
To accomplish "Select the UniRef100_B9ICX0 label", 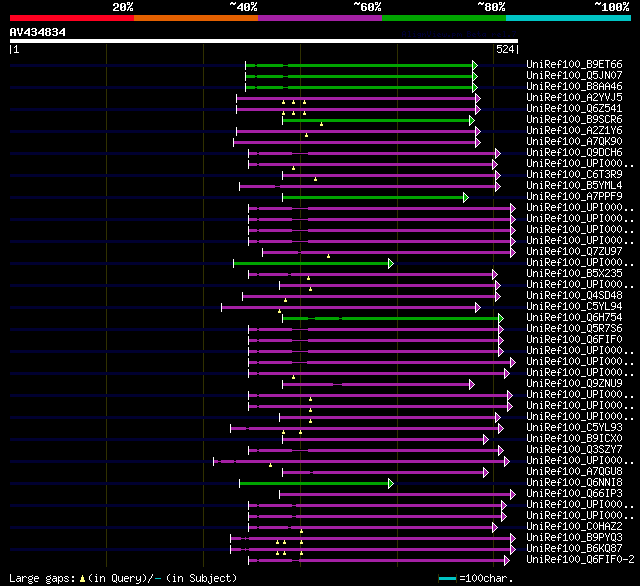I will 574,438.
